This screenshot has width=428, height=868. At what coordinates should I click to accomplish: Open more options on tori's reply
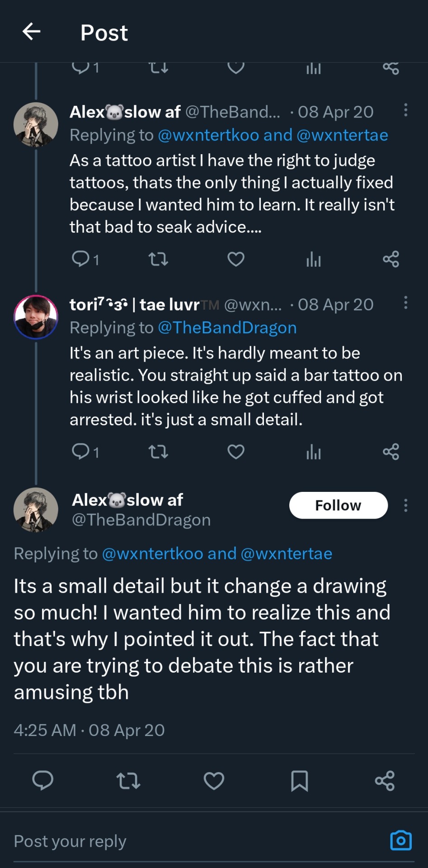point(405,302)
